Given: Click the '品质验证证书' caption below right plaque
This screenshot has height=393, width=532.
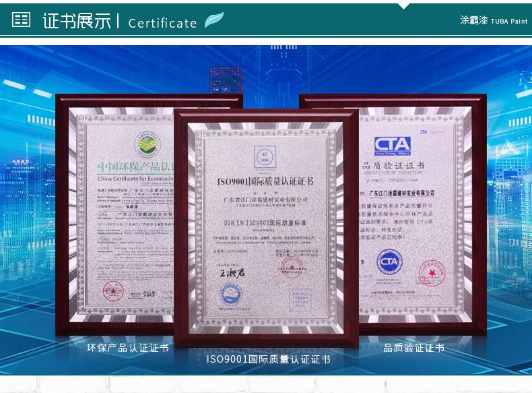Looking at the screenshot, I should click(414, 348).
